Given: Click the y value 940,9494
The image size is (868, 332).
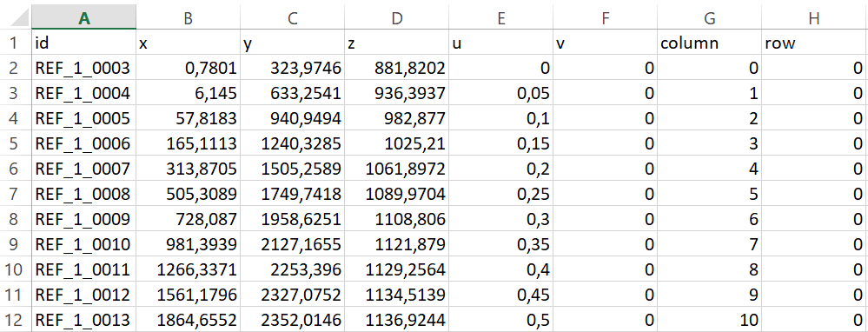Looking at the screenshot, I should 292,118.
